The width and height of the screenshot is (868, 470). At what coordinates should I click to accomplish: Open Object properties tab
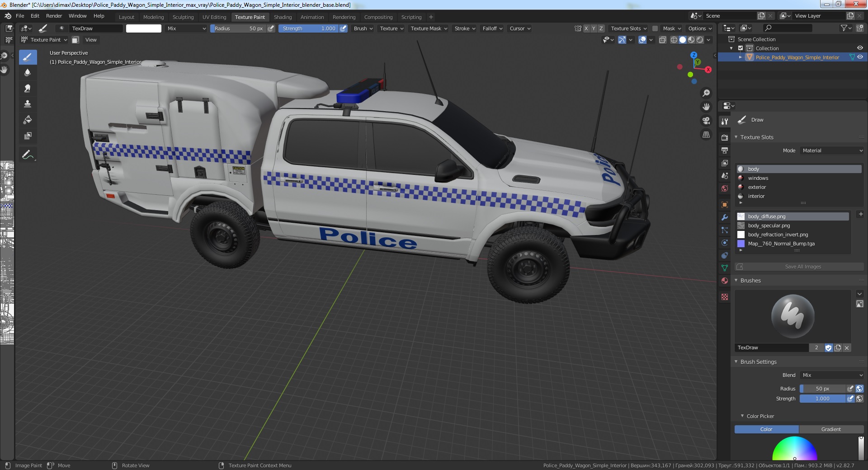725,205
